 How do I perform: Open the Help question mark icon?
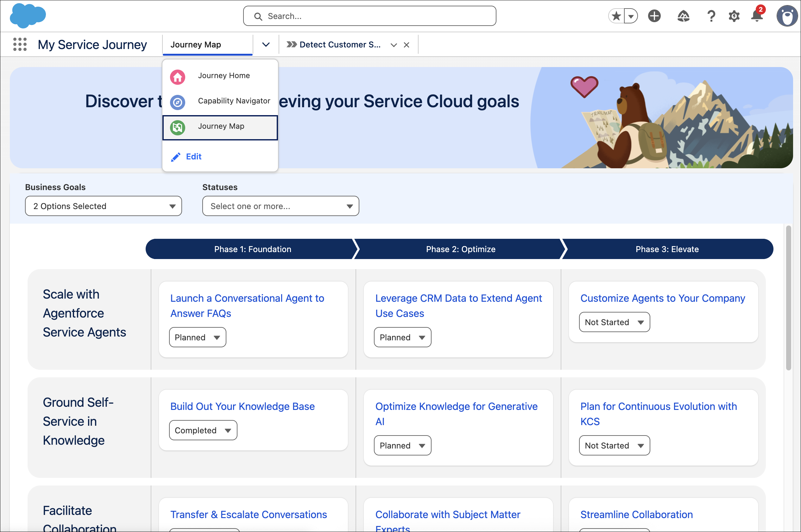711,16
